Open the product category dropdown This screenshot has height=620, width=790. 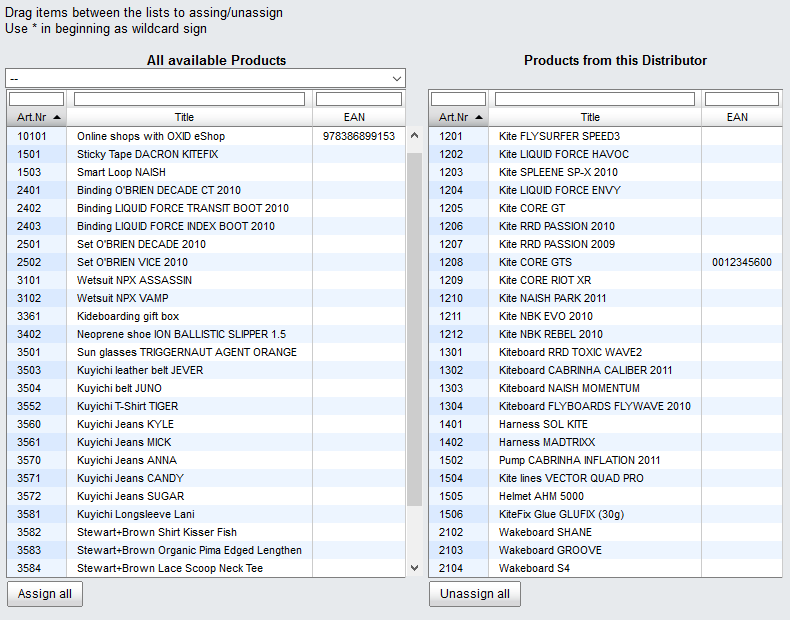point(205,79)
